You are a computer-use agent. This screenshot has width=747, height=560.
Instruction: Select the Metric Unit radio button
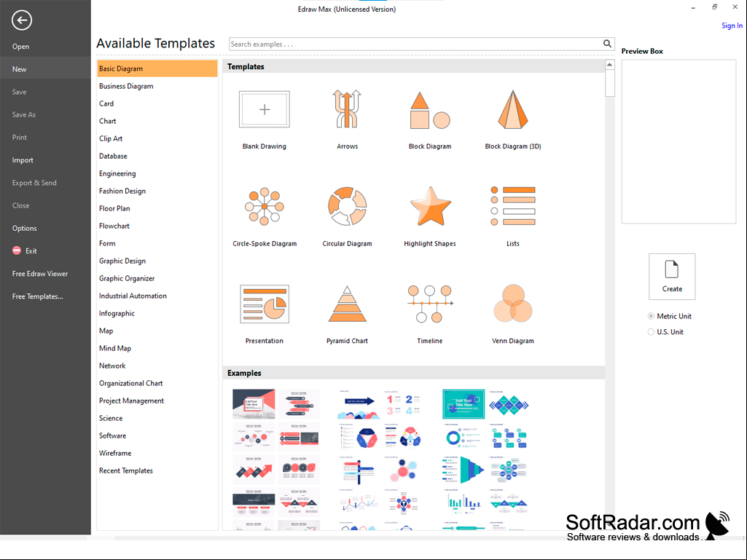(x=651, y=316)
